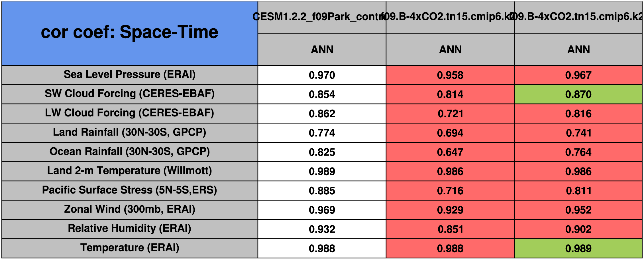Select the Zonal Wind (300mb, ERAI) label

[x=130, y=209]
